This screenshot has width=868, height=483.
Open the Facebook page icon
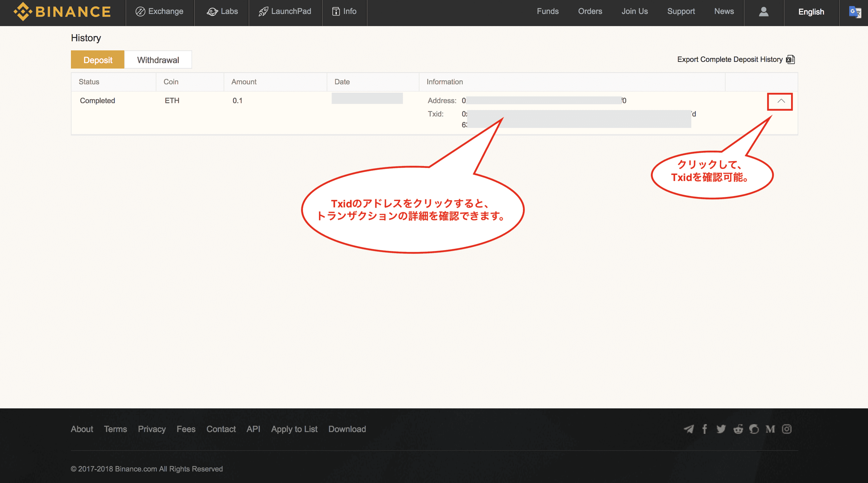tap(705, 429)
